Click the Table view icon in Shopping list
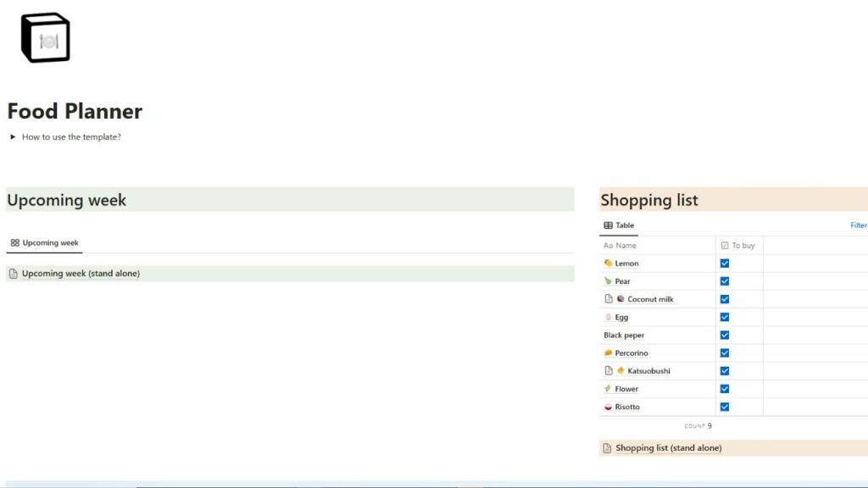The width and height of the screenshot is (868, 488). pos(608,225)
